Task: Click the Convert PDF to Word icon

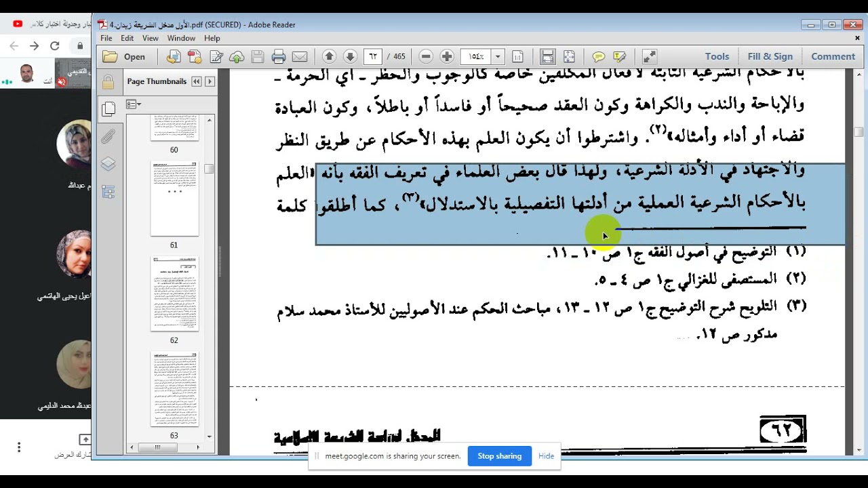Action: point(195,57)
